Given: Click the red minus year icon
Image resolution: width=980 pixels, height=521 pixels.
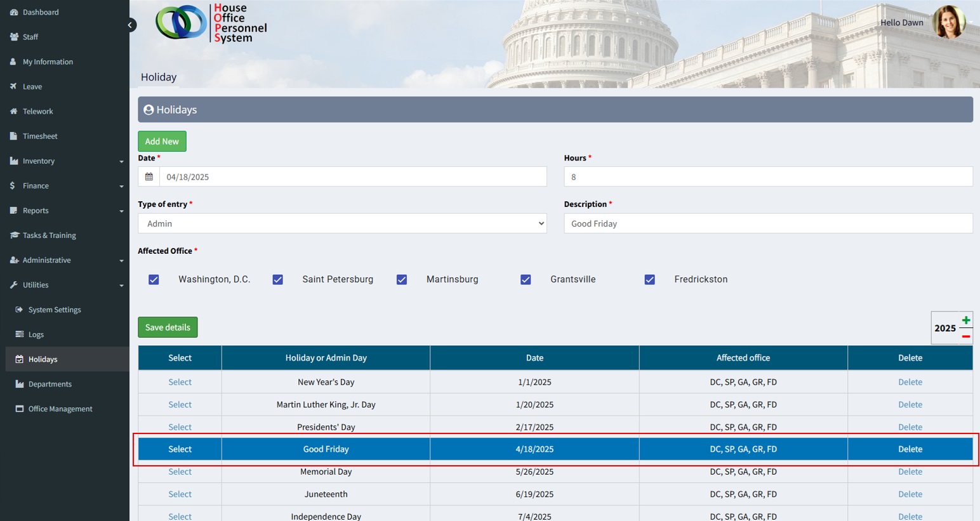Looking at the screenshot, I should pyautogui.click(x=965, y=336).
